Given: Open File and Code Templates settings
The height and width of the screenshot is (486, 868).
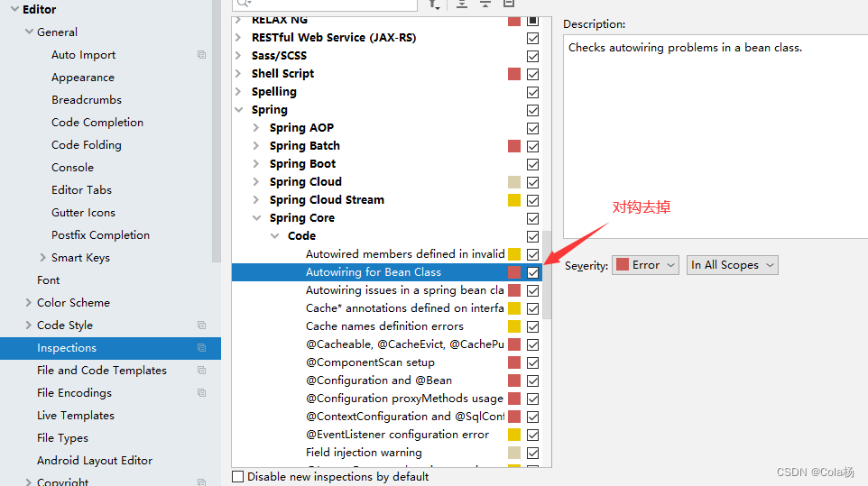Looking at the screenshot, I should (102, 371).
